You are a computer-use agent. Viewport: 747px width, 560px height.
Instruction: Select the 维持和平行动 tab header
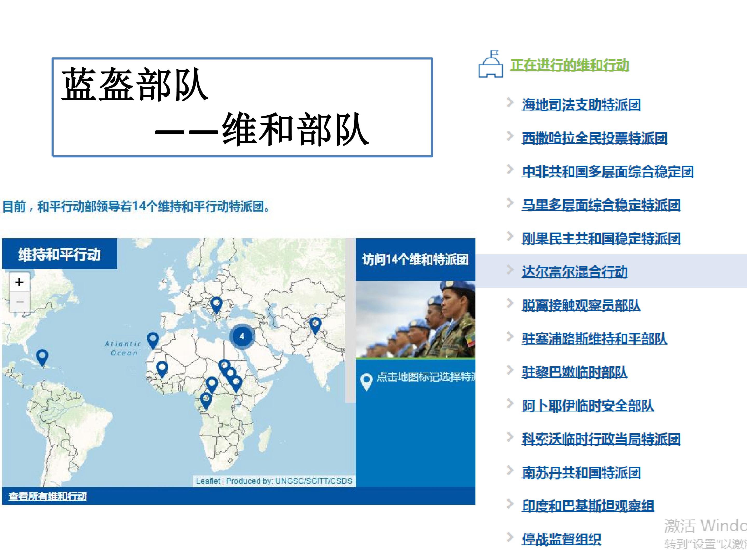click(x=59, y=254)
